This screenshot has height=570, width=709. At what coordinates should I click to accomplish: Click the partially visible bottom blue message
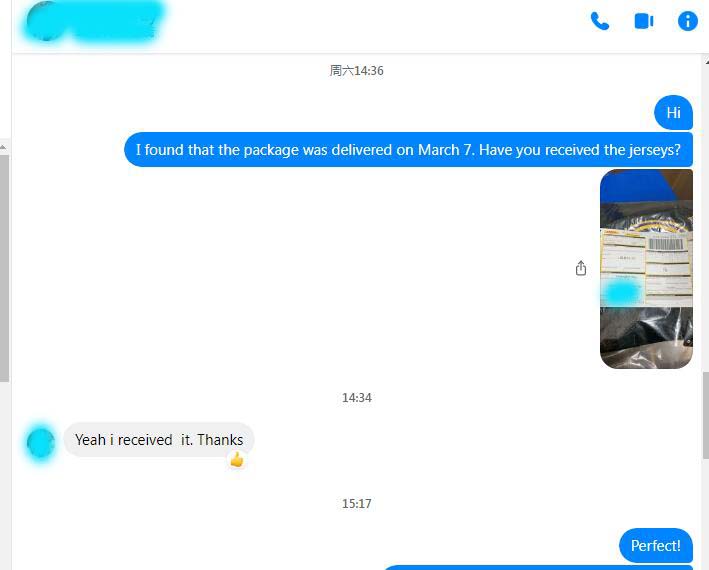click(x=538, y=567)
